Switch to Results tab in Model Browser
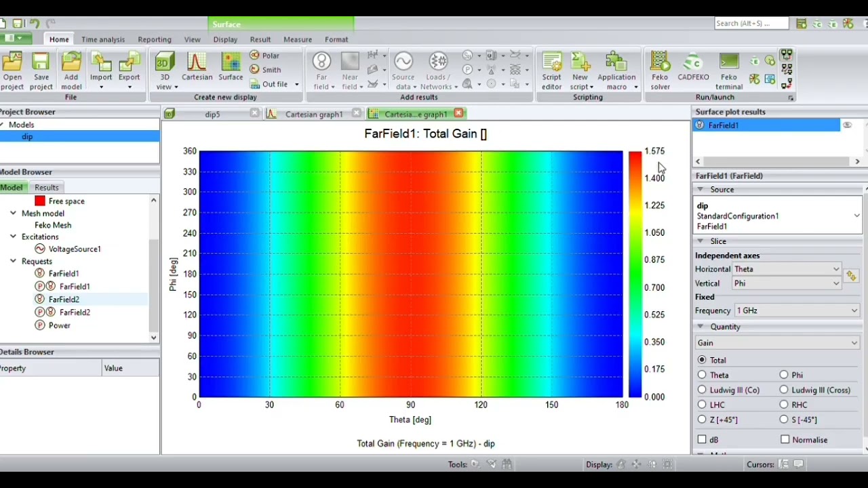 tap(47, 187)
